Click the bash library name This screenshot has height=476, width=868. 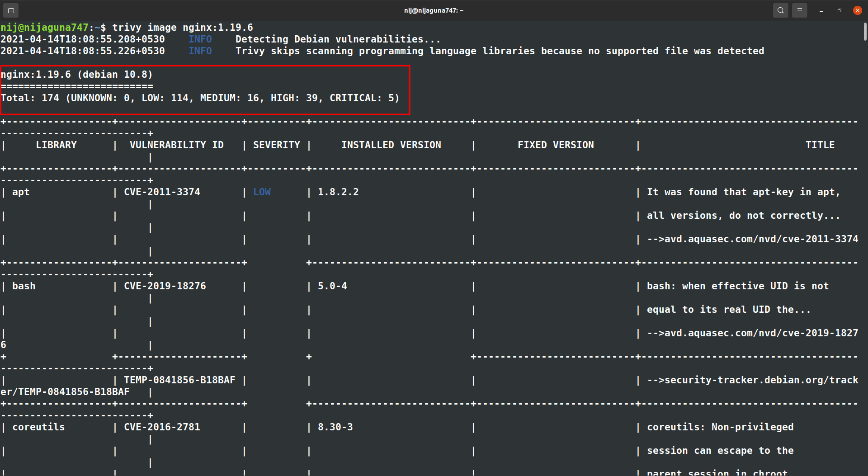(x=24, y=286)
